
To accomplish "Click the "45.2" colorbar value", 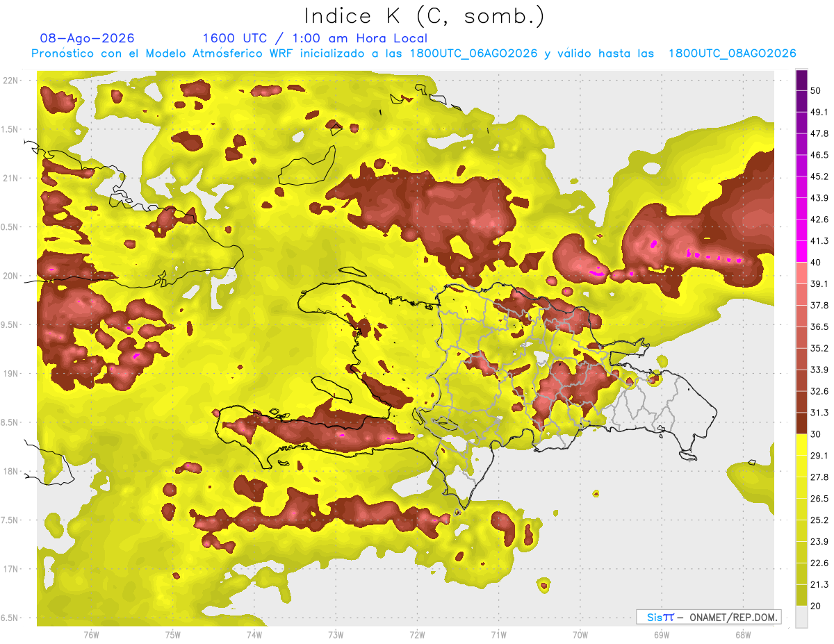I will point(819,176).
